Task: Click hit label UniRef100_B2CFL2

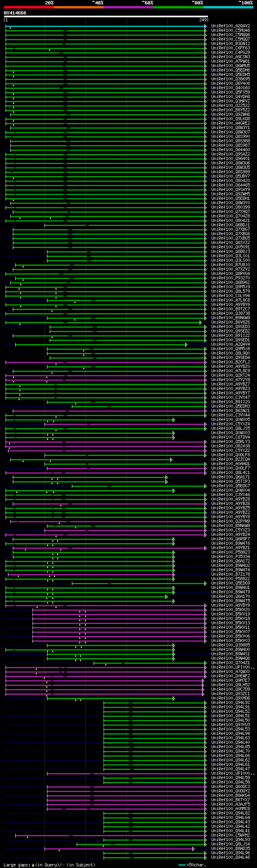Action: [230, 362]
